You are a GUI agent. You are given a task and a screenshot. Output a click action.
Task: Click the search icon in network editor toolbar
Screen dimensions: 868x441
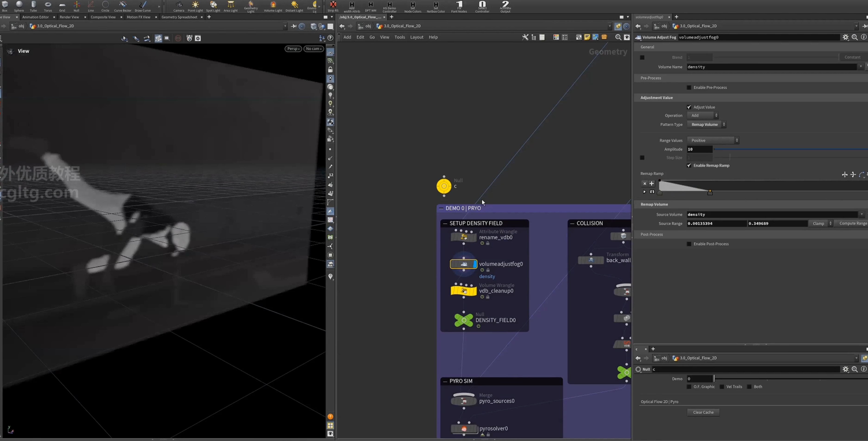[618, 37]
